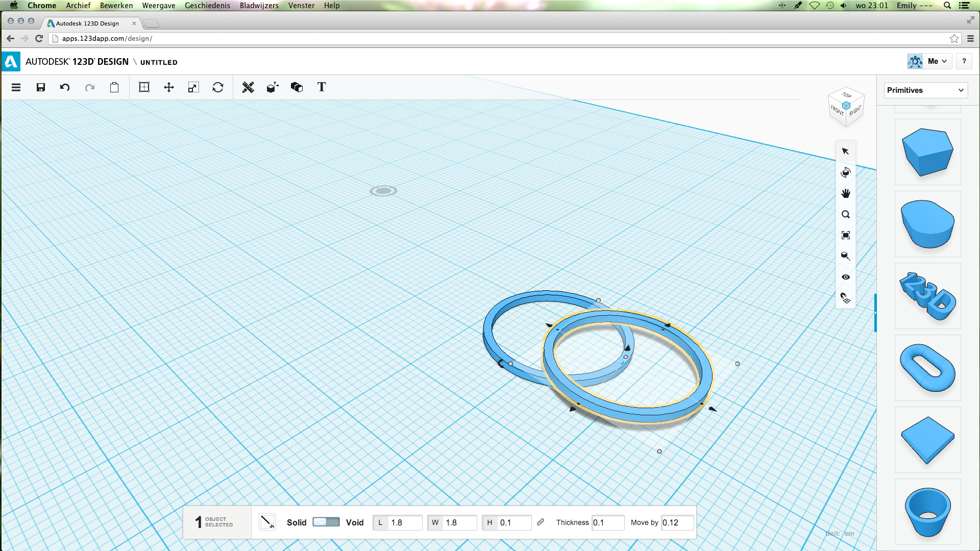Screen dimensions: 980x551
Task: Open the Weergave menu
Action: (159, 6)
